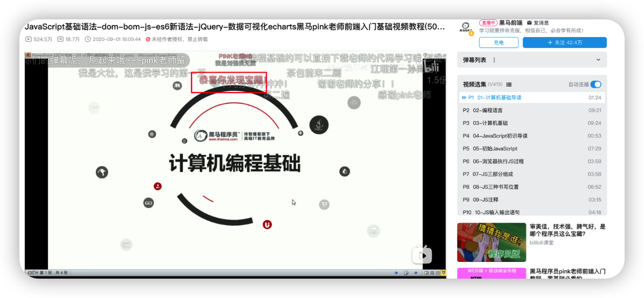Click the 充电 button
Viewport: 644px width, 298px height.
click(499, 42)
